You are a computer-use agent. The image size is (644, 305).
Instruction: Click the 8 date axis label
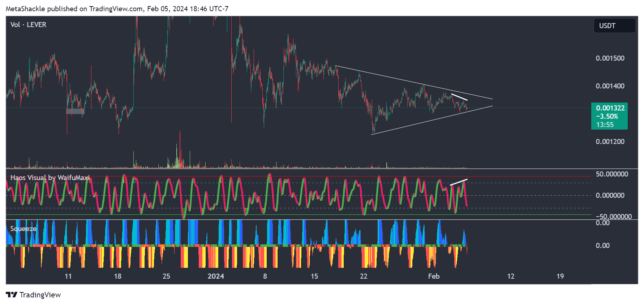265,276
